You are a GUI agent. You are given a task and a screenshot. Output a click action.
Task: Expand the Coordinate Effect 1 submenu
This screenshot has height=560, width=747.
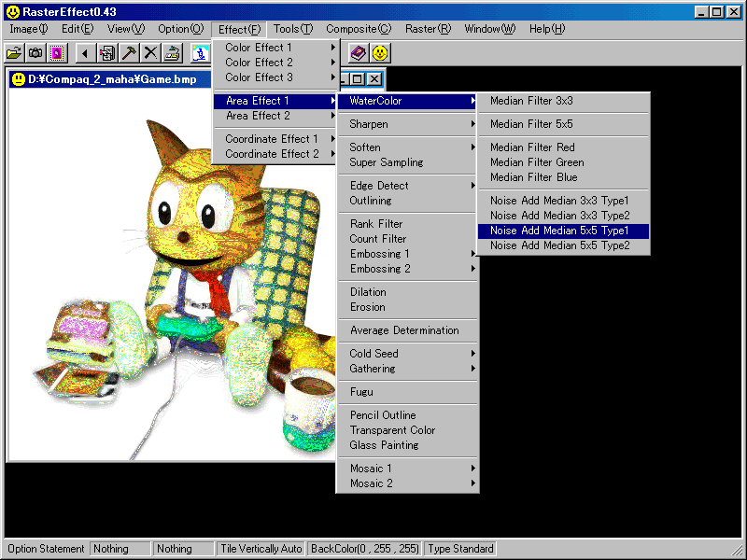[275, 138]
